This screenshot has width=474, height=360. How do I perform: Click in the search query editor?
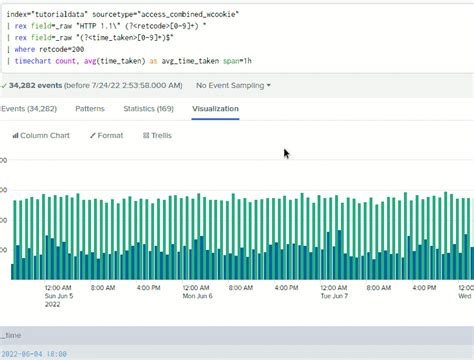click(x=238, y=38)
